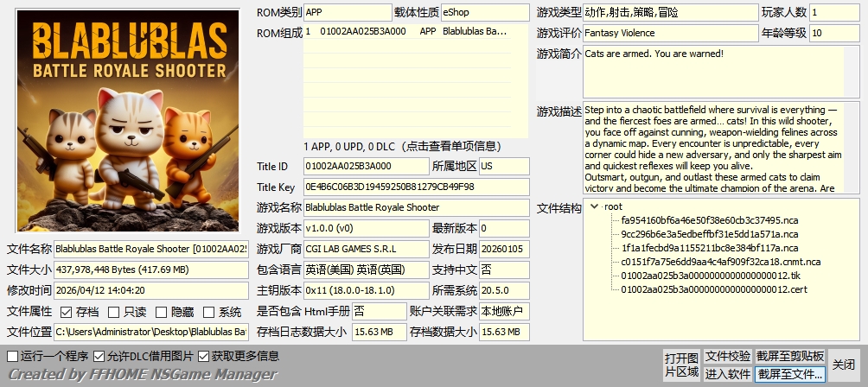This screenshot has height=387, width=868.
Task: Enable 运行一个程序 option
Action: tap(12, 356)
